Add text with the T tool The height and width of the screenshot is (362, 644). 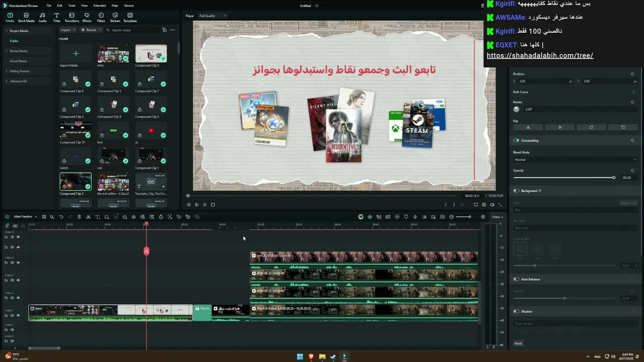[x=98, y=217]
